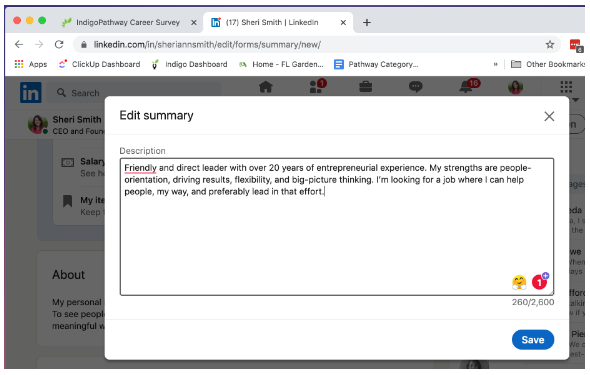Image resolution: width=590 pixels, height=375 pixels.
Task: Open the Jobs briefcase icon
Action: pyautogui.click(x=365, y=87)
